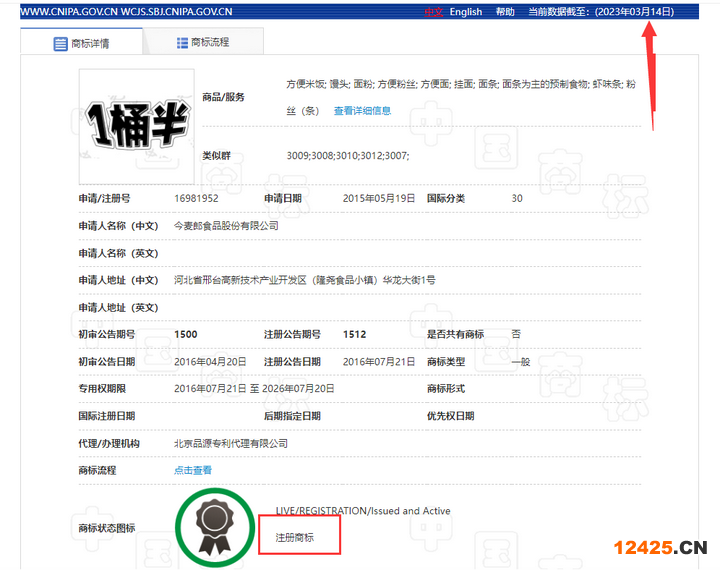The image size is (720, 570).
Task: Select the 注册商标 status label
Action: tap(294, 537)
